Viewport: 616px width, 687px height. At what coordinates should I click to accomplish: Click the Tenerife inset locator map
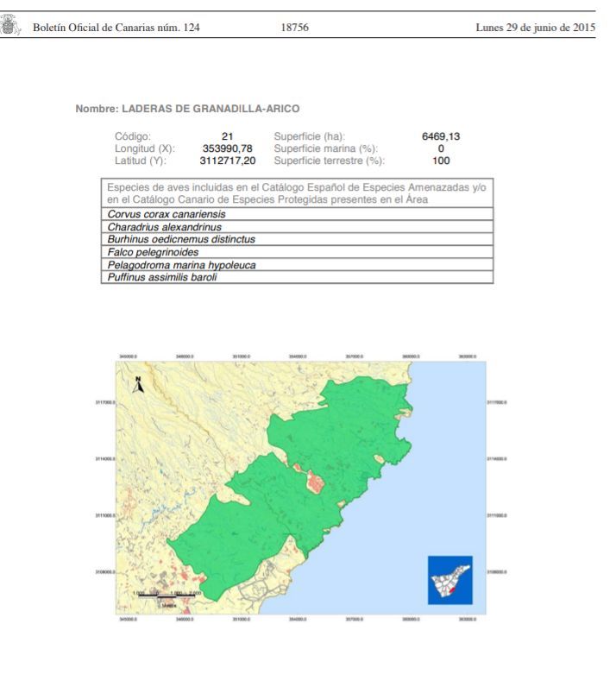point(449,579)
